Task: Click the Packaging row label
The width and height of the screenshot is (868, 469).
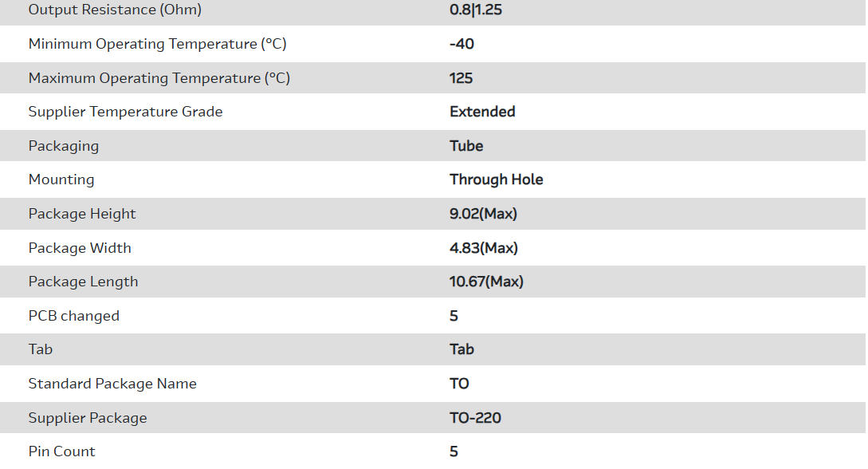Action: 64,146
